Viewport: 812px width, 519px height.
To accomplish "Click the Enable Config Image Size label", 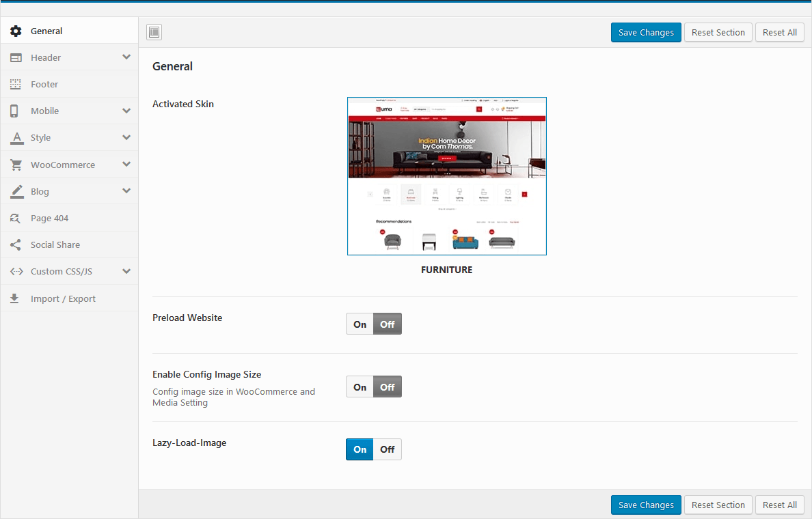I will pos(206,374).
